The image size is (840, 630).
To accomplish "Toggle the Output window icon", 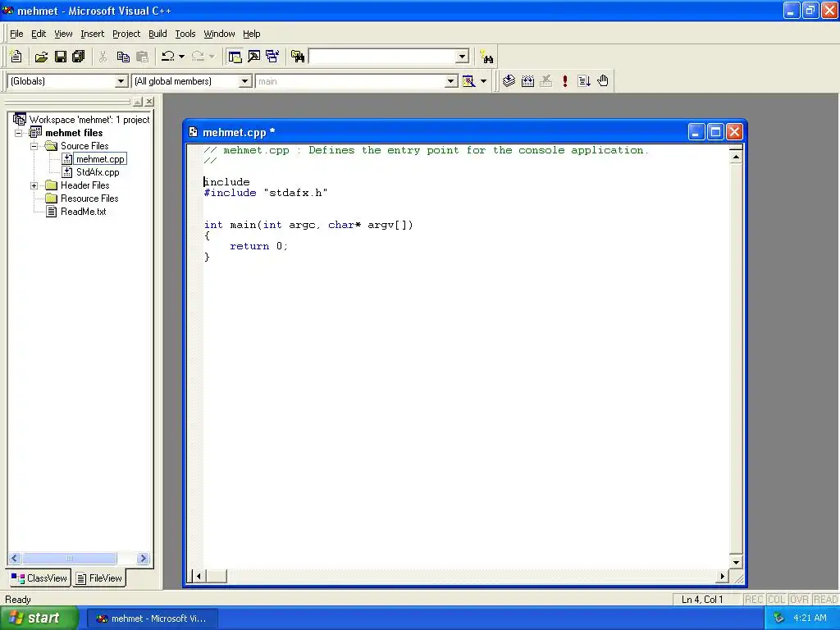I will coord(254,57).
